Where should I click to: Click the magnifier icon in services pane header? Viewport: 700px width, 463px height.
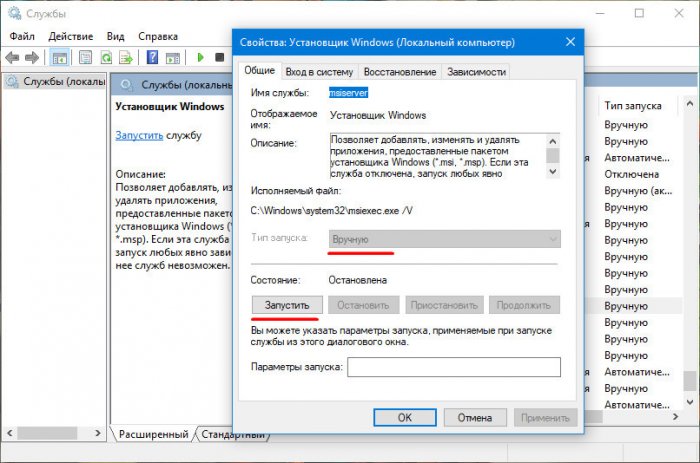[127, 84]
